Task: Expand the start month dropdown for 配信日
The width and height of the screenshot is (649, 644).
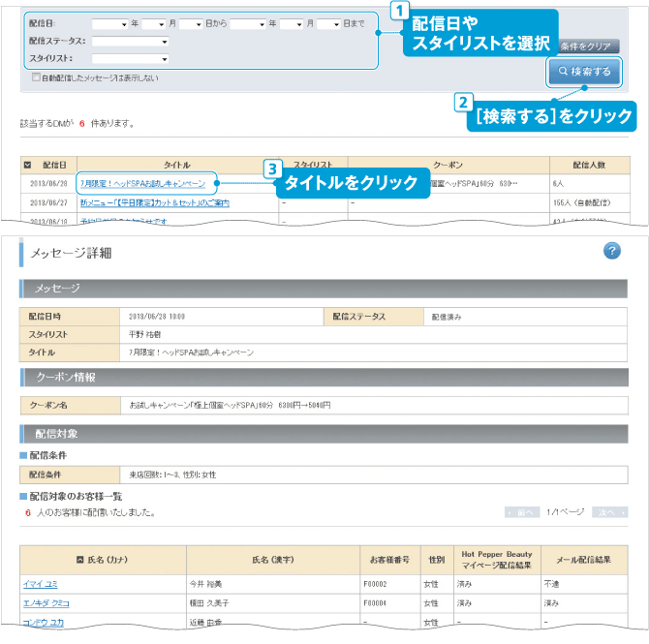Action: coord(153,23)
